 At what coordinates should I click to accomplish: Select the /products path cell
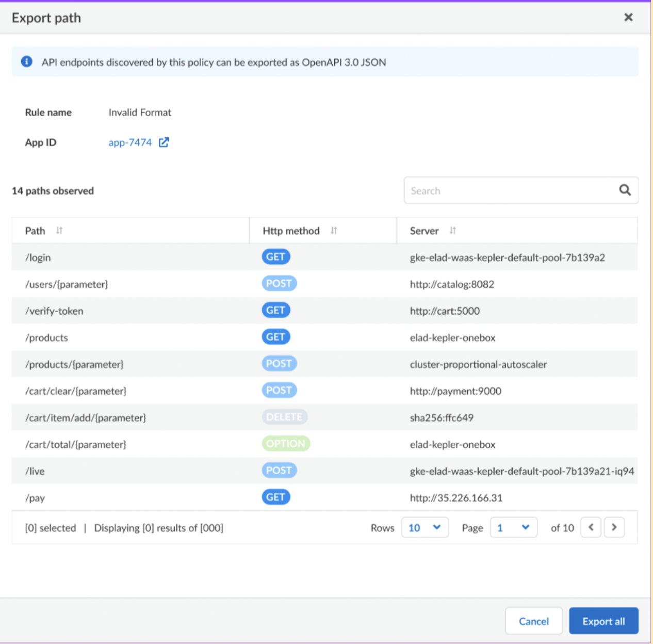[46, 338]
